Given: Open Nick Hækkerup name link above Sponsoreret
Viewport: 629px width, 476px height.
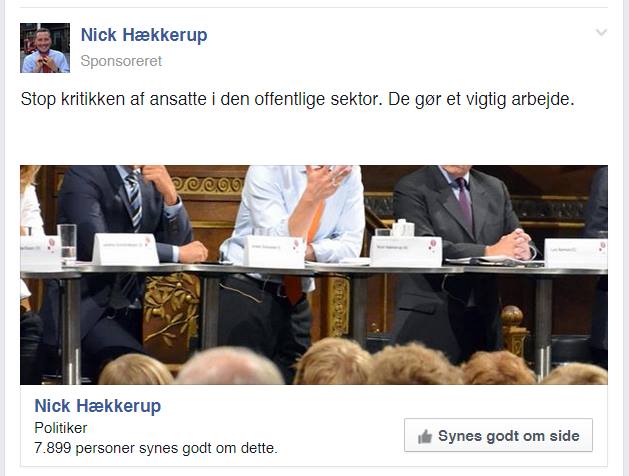Looking at the screenshot, I should (144, 35).
